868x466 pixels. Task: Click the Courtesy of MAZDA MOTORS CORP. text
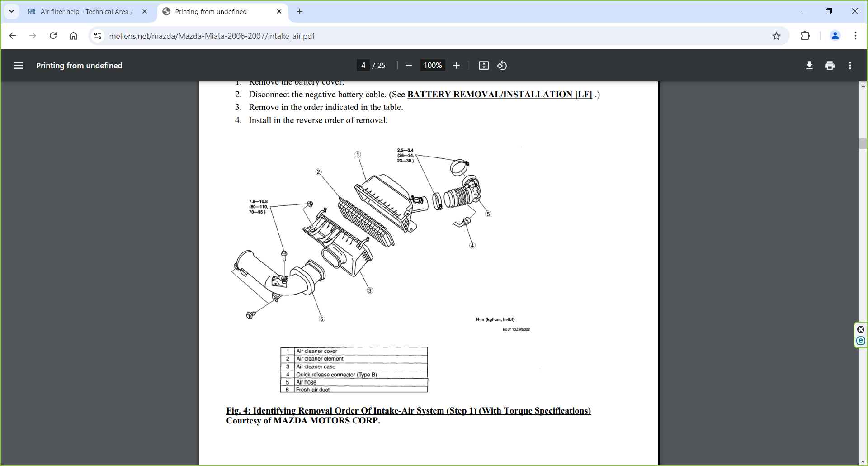[x=303, y=421]
